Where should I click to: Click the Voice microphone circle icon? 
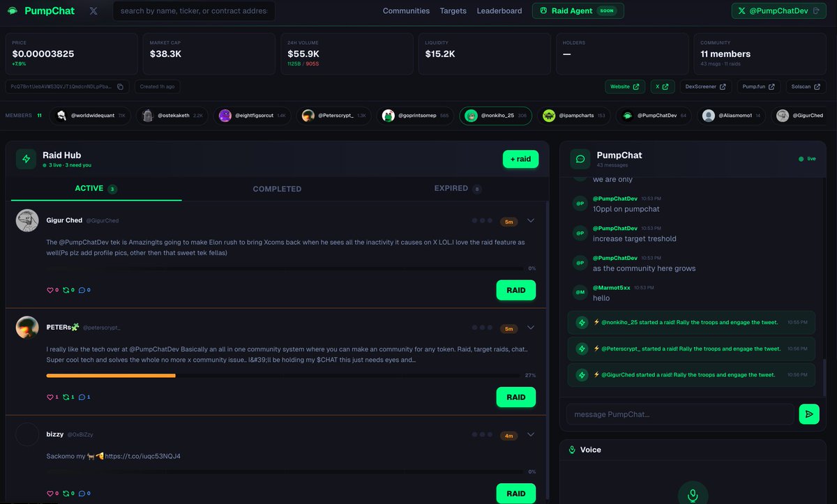(693, 494)
